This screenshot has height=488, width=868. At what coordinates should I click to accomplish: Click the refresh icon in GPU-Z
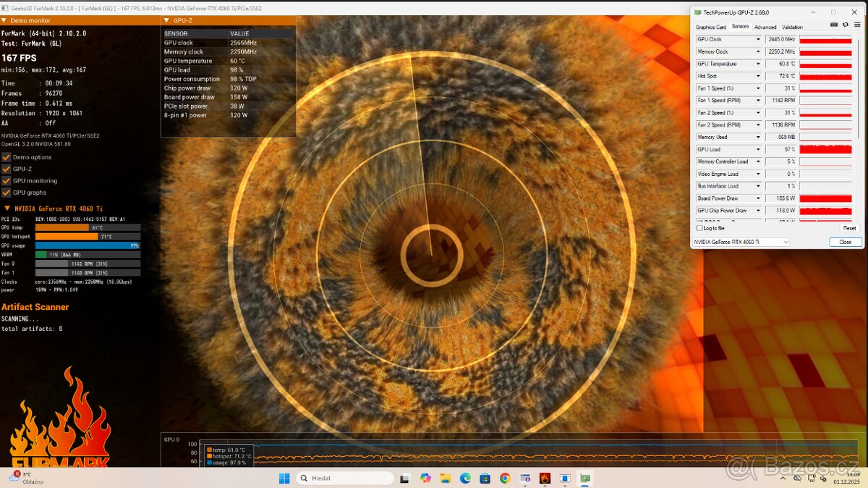846,25
